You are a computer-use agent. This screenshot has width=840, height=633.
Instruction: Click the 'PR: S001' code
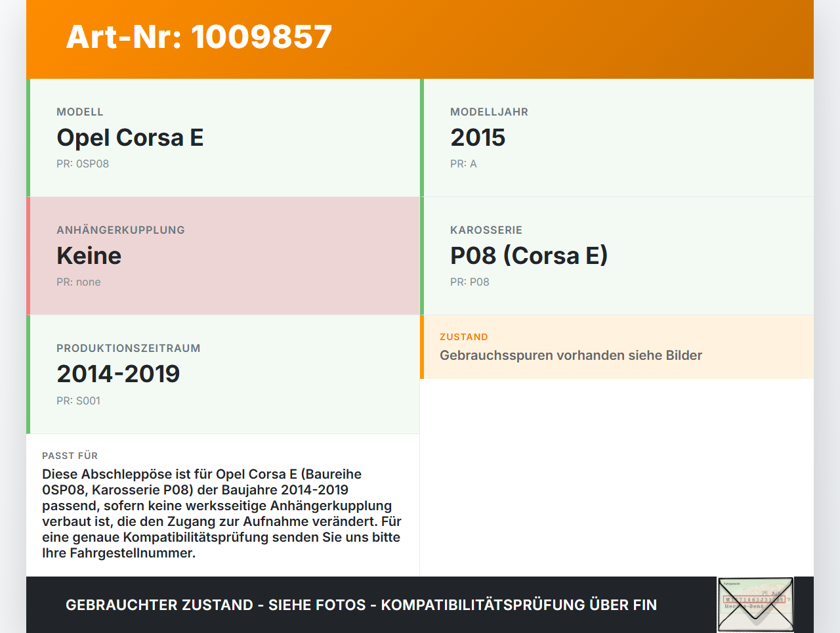(79, 401)
